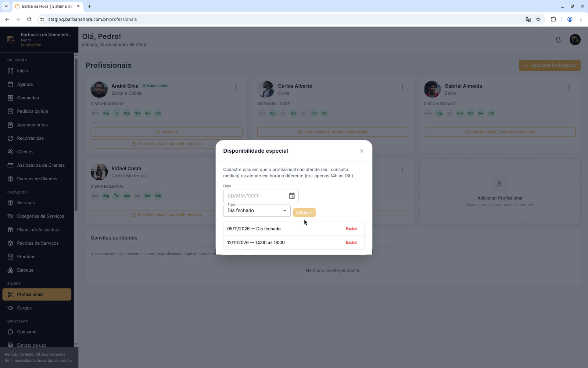588x368 pixels.
Task: Click the Comandas icon in the sidebar
Action: pyautogui.click(x=10, y=98)
